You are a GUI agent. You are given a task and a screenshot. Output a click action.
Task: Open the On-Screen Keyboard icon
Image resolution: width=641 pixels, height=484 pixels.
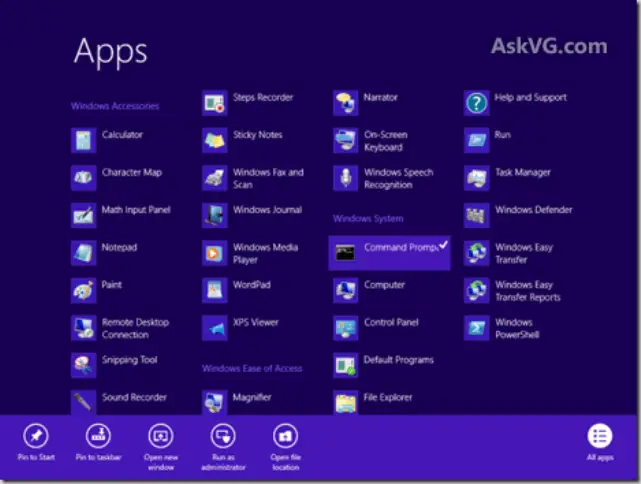[x=345, y=140]
